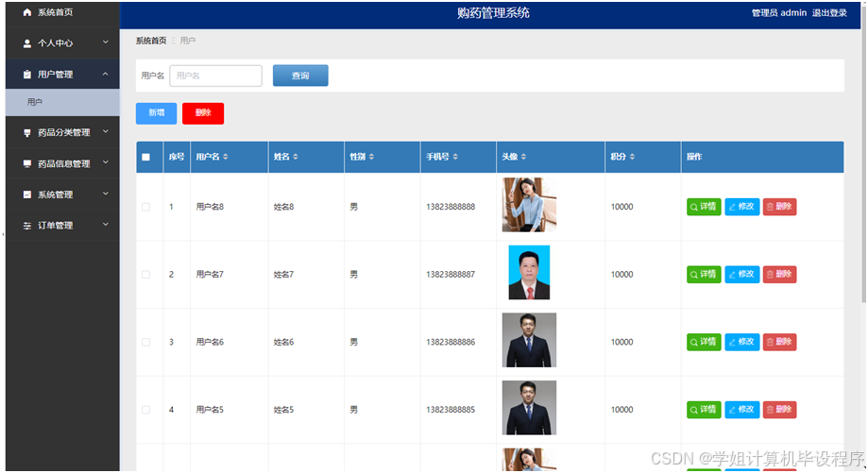Open 个人中心 sidebar menu
Viewport: 868px width, 473px height.
pos(62,43)
